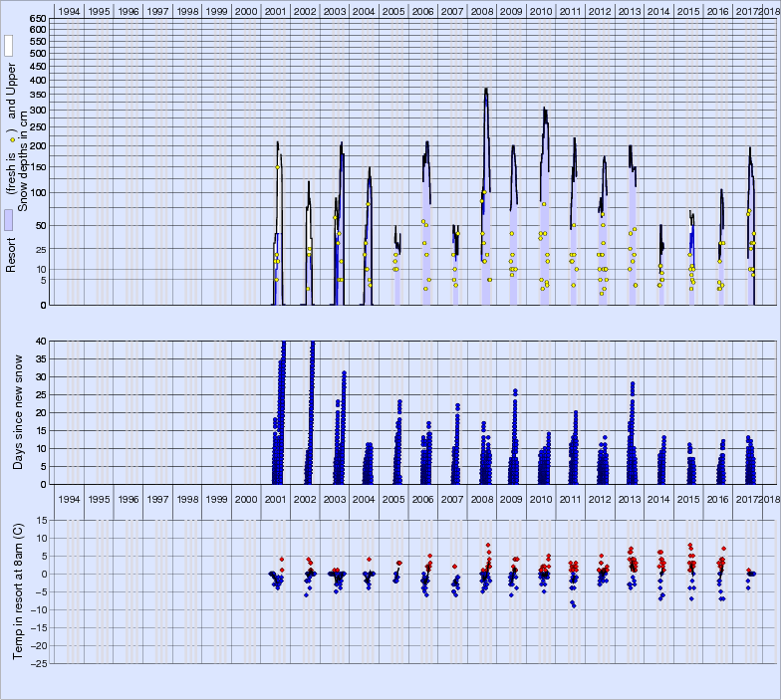Click the -25 tick on temperature axis
This screenshot has height=700, width=781.
36,663
